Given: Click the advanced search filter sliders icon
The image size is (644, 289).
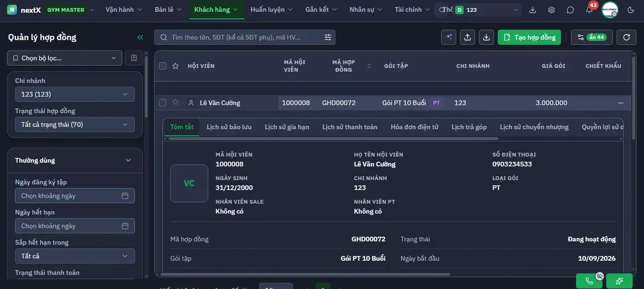Looking at the screenshot, I should [x=328, y=37].
